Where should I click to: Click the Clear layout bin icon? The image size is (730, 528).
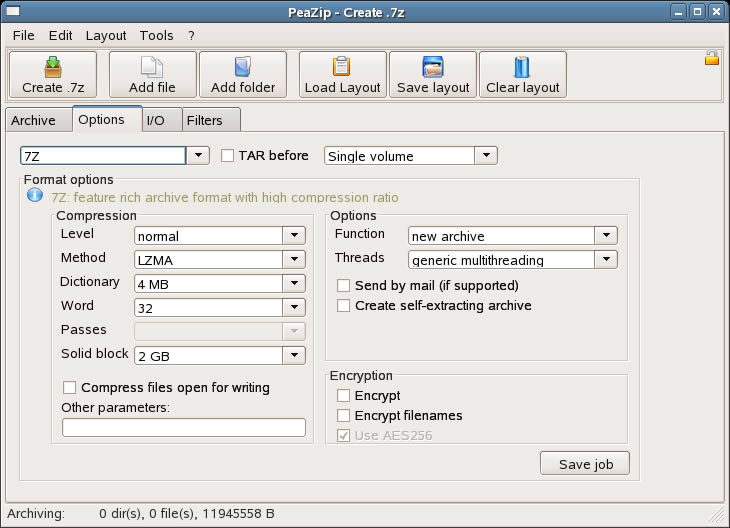click(x=522, y=67)
